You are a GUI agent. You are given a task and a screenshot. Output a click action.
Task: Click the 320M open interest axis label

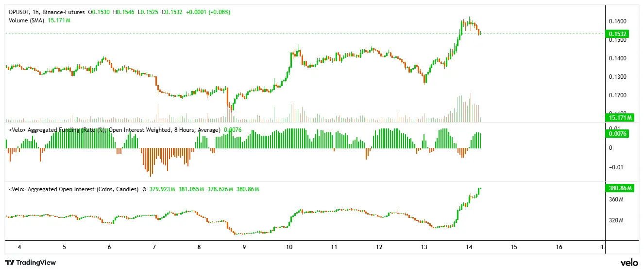click(616, 221)
